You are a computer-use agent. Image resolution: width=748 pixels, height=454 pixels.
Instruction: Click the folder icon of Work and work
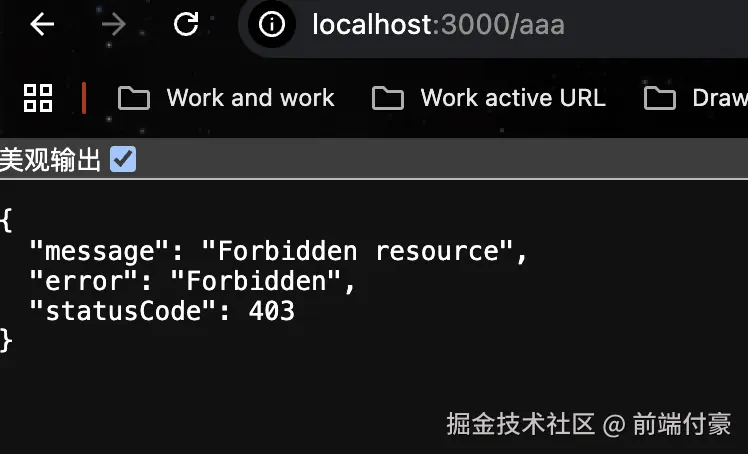pyautogui.click(x=133, y=98)
